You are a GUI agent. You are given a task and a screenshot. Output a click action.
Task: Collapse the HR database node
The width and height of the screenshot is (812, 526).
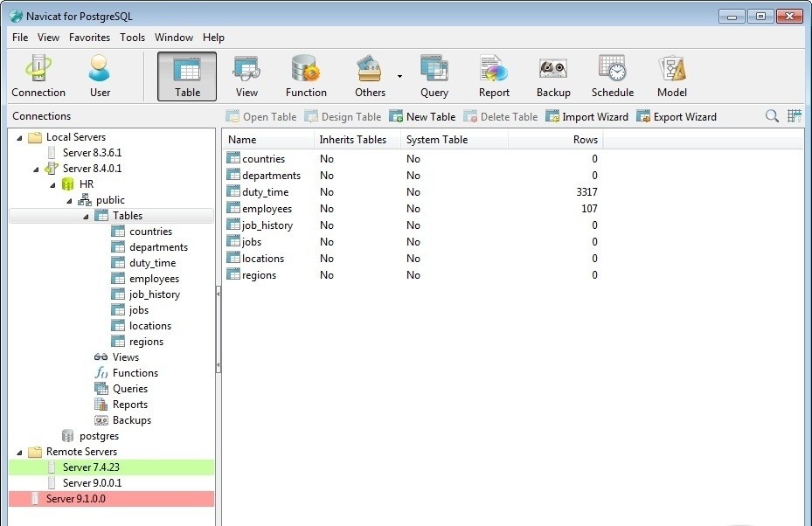point(52,185)
